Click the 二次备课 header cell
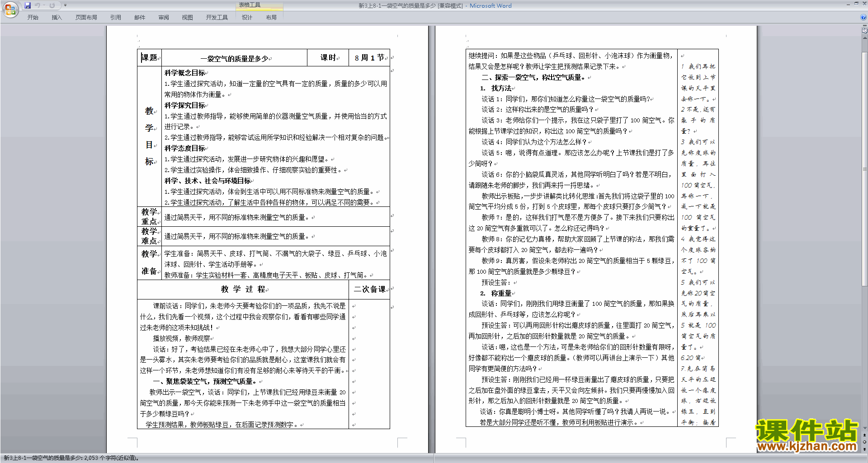This screenshot has height=463, width=868. [369, 289]
